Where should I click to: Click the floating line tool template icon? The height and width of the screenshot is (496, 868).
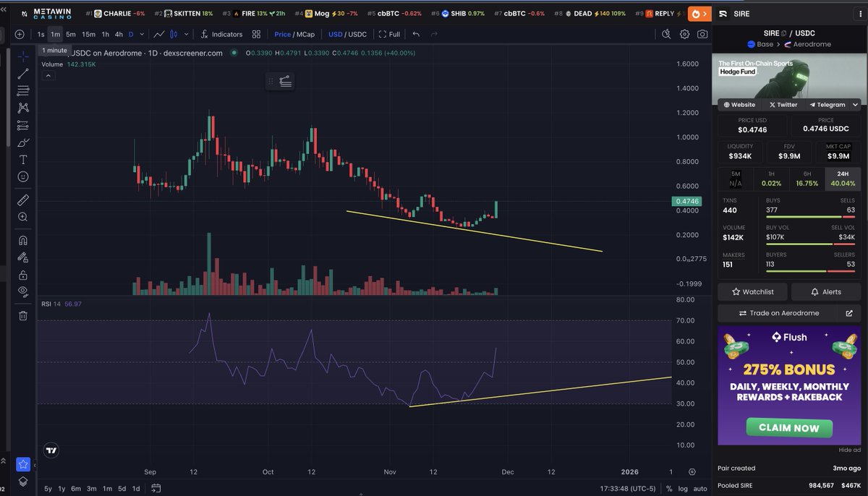(x=286, y=82)
